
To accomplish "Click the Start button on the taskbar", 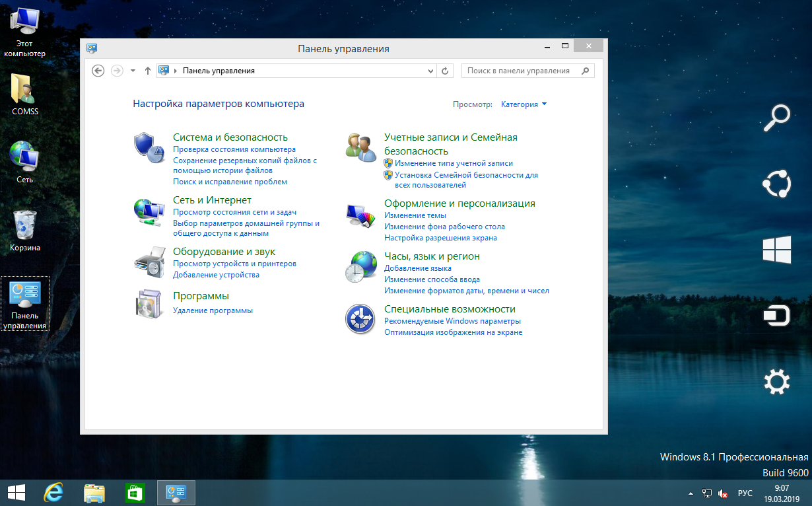I will [16, 492].
